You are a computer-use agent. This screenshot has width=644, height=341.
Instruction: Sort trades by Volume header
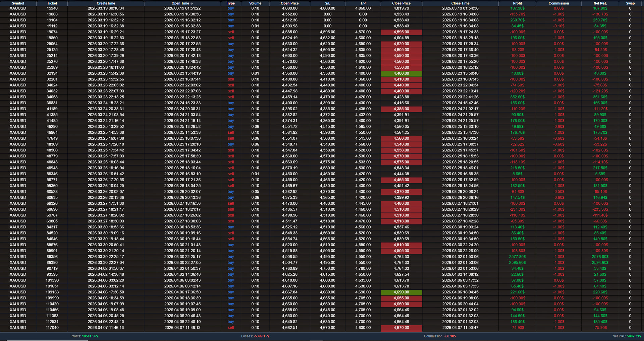[255, 3]
